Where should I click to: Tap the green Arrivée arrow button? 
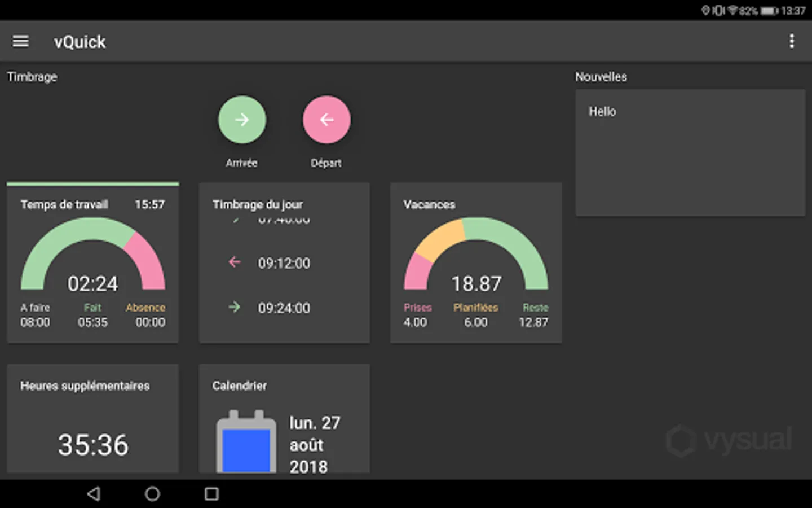coord(242,120)
